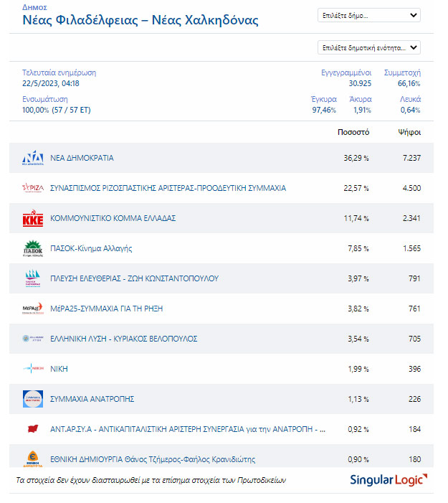Click the Τελευταία ενημέρωση label
Viewport: 448px width, 503px height.
pos(59,72)
